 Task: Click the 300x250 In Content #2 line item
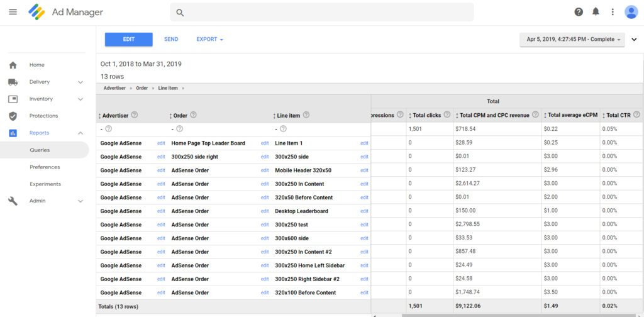[304, 252]
